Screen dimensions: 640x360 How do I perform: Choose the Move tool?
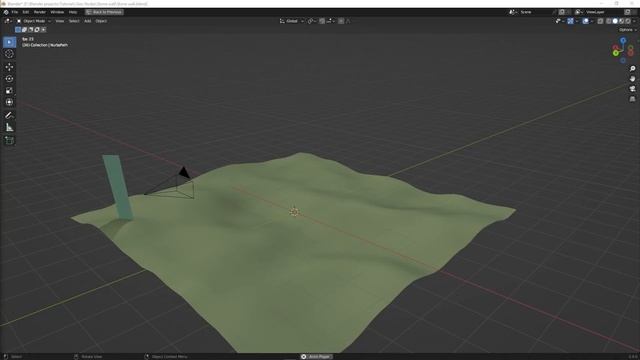9,67
